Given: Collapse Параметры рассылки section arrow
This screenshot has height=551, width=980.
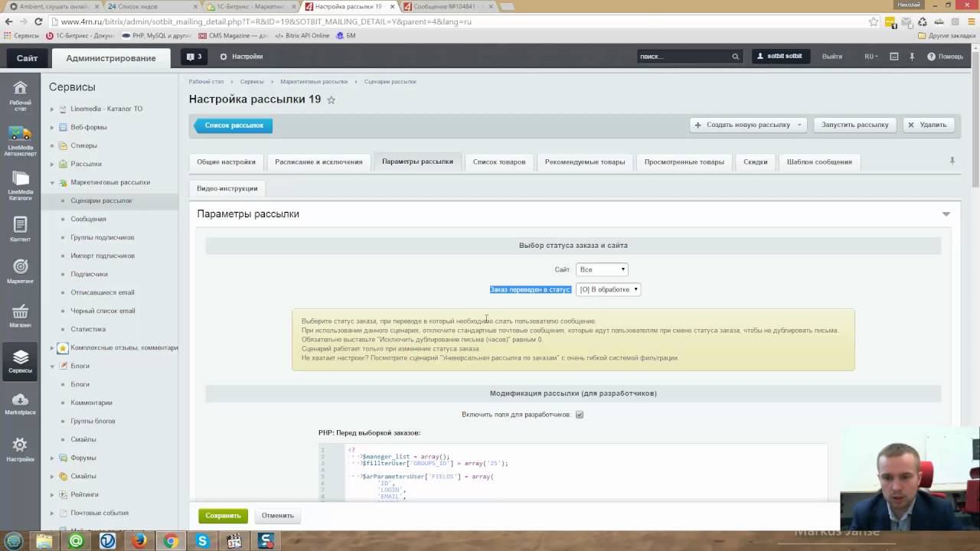Looking at the screenshot, I should pyautogui.click(x=946, y=214).
